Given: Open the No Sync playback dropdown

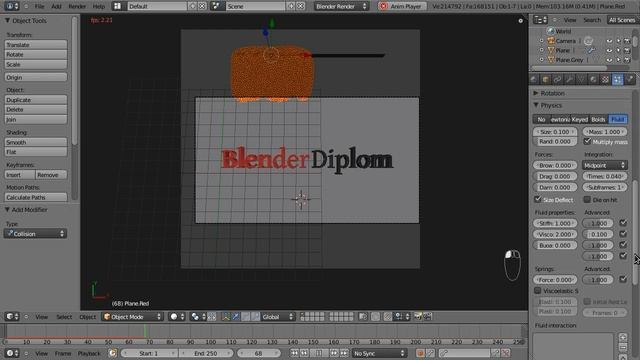Looking at the screenshot, I should pos(379,353).
